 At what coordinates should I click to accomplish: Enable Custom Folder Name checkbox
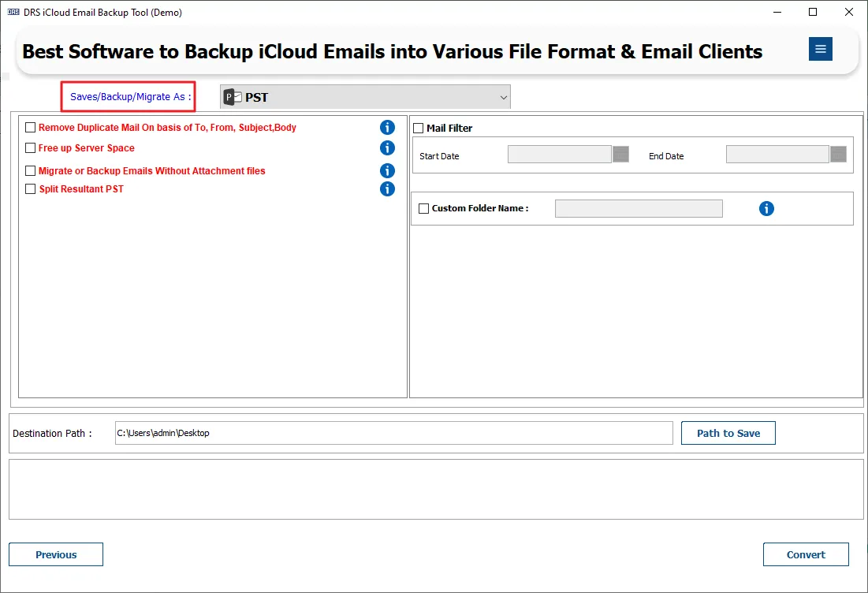point(424,208)
